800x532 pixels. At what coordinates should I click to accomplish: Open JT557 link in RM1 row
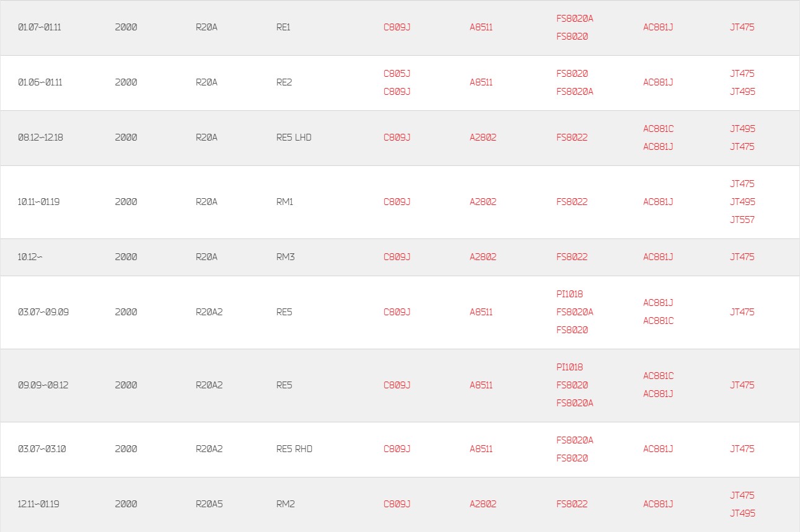[x=742, y=220]
